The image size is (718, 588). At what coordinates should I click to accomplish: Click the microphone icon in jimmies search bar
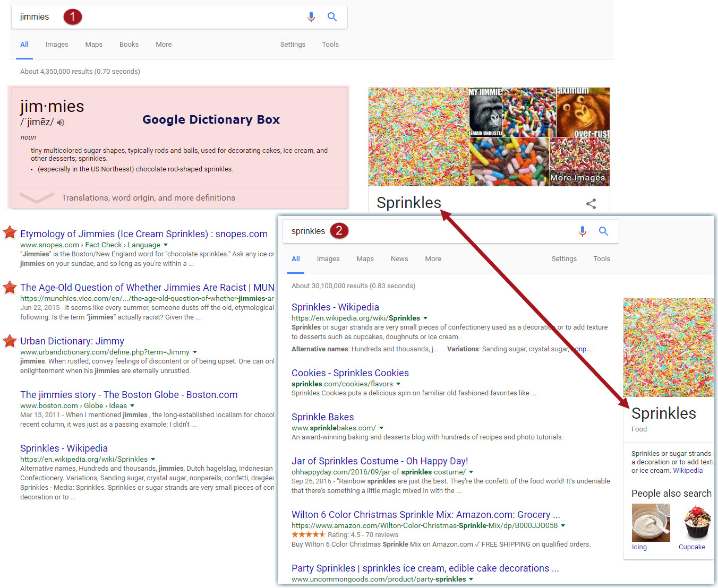311,17
